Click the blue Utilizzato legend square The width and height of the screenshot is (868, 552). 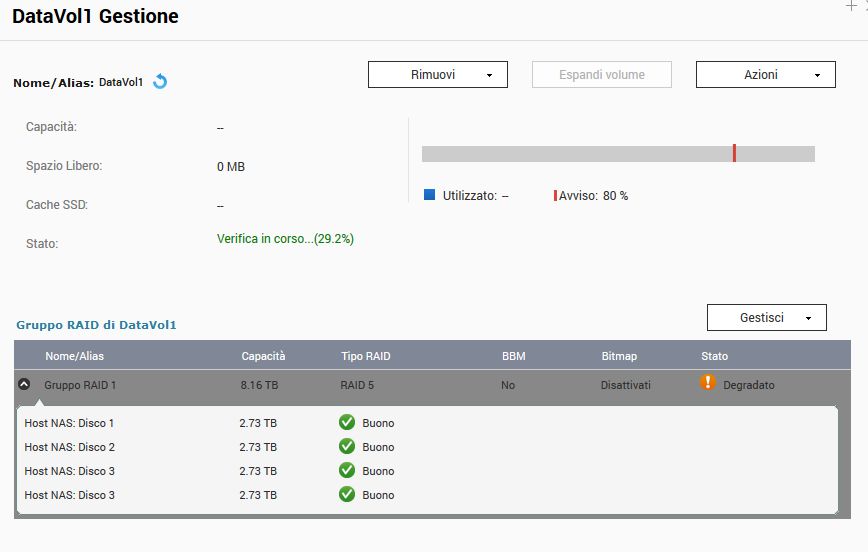(x=430, y=196)
